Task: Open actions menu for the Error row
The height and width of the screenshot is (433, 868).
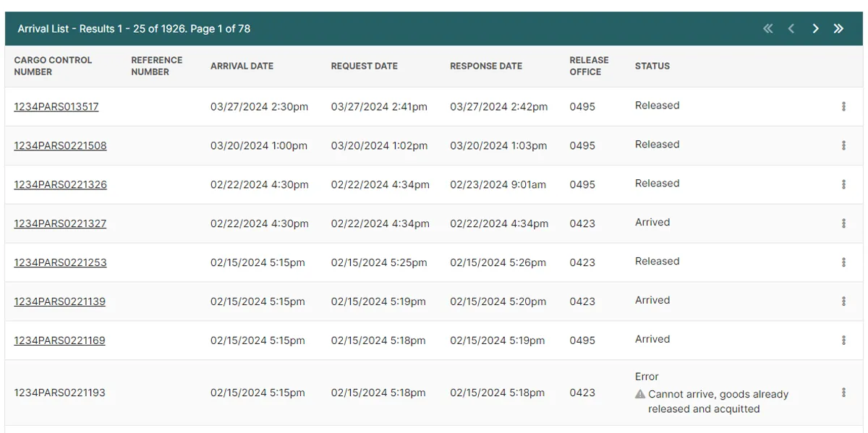Action: (x=843, y=393)
